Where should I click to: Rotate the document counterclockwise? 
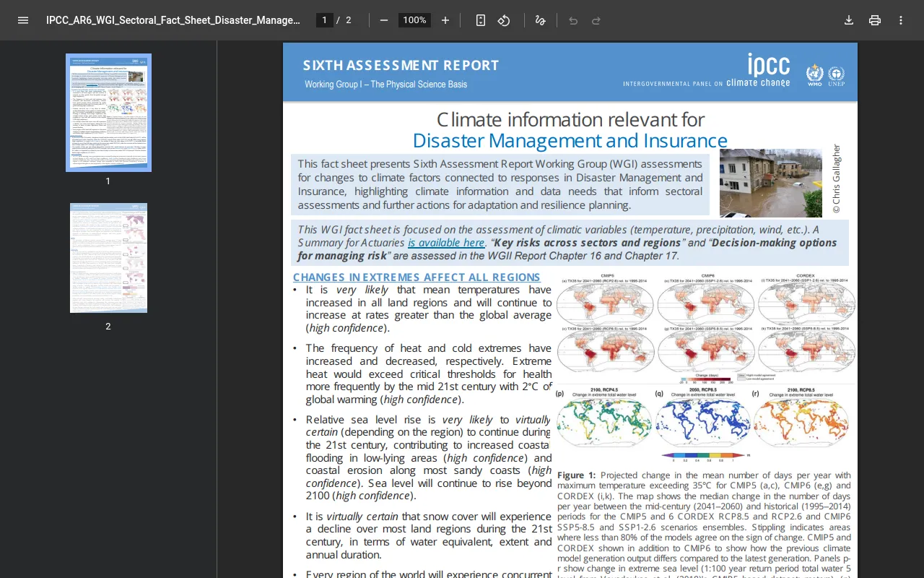pyautogui.click(x=504, y=20)
